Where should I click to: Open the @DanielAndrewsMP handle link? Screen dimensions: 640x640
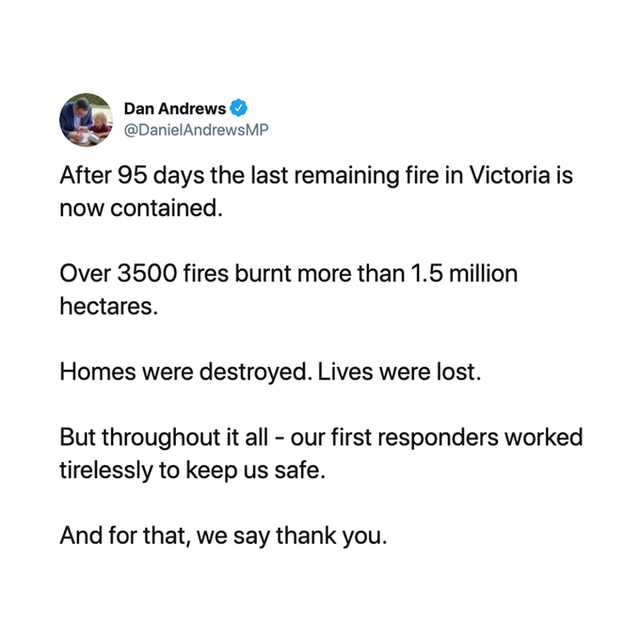coord(196,130)
